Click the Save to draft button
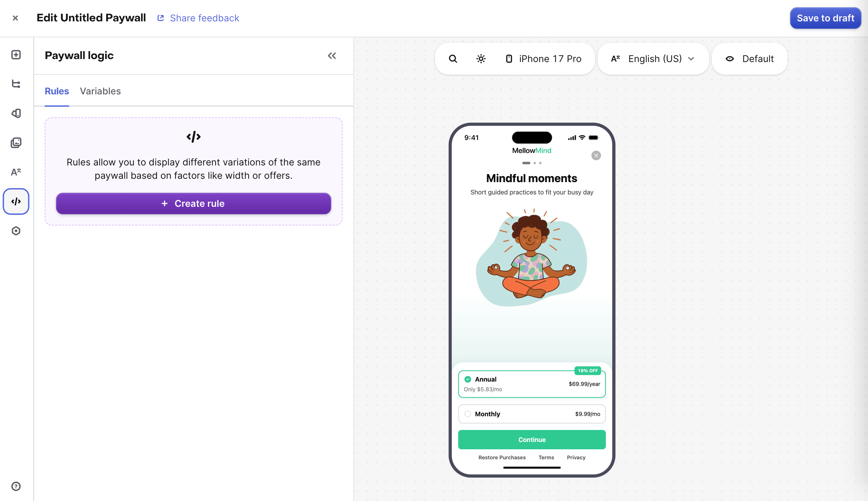This screenshot has height=501, width=868. 825,18
